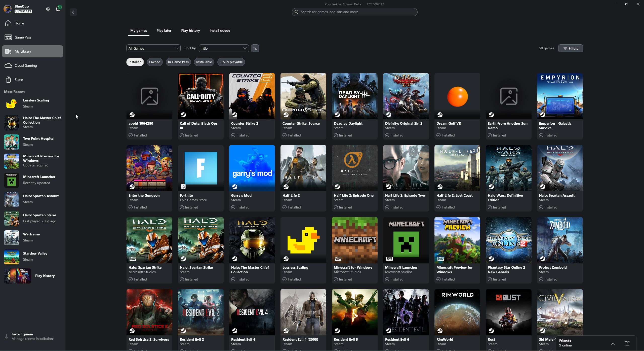This screenshot has width=644, height=351.
Task: Open Friends panel in external window
Action: [627, 343]
